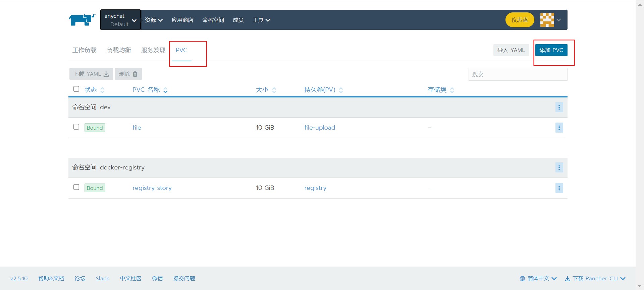The width and height of the screenshot is (644, 290).
Task: Click the Rancher cow logo
Action: tap(82, 20)
